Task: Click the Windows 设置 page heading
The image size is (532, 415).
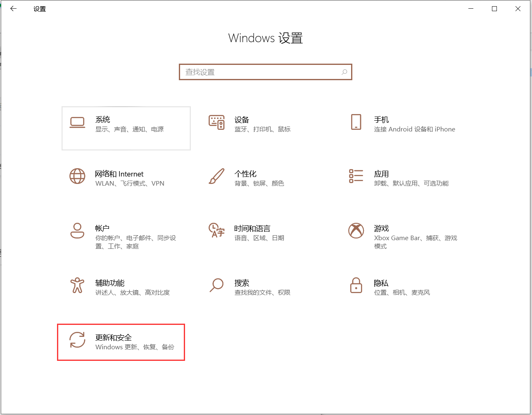Action: [266, 38]
